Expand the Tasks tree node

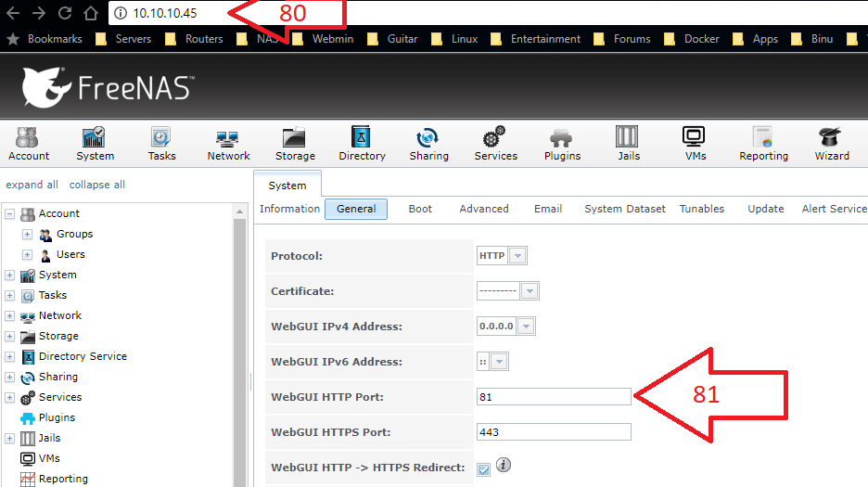pyautogui.click(x=9, y=295)
